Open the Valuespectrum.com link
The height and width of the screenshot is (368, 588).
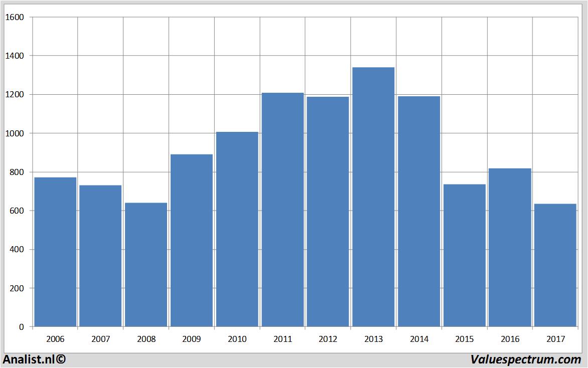point(526,359)
